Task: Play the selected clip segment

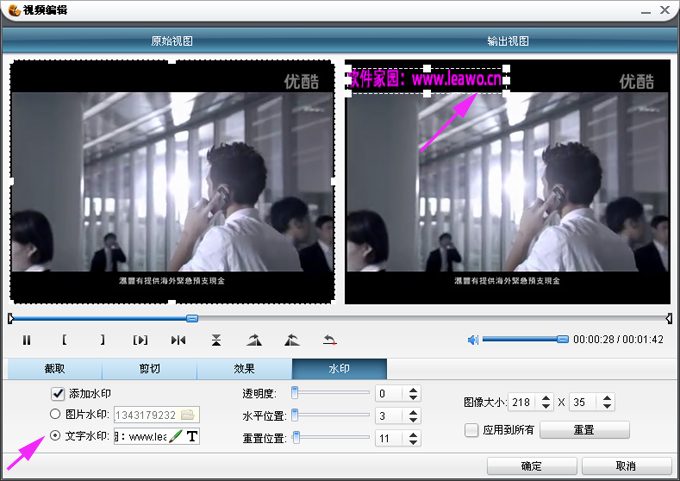Action: coord(140,340)
